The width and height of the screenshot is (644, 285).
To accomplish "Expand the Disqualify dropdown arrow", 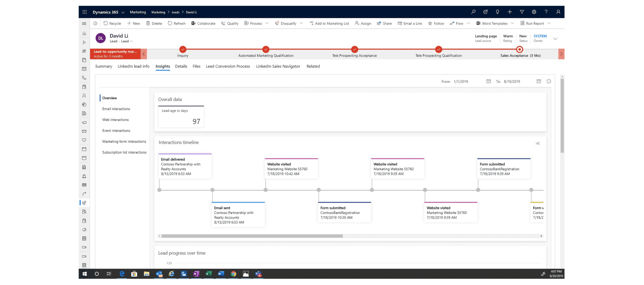I will [x=301, y=23].
